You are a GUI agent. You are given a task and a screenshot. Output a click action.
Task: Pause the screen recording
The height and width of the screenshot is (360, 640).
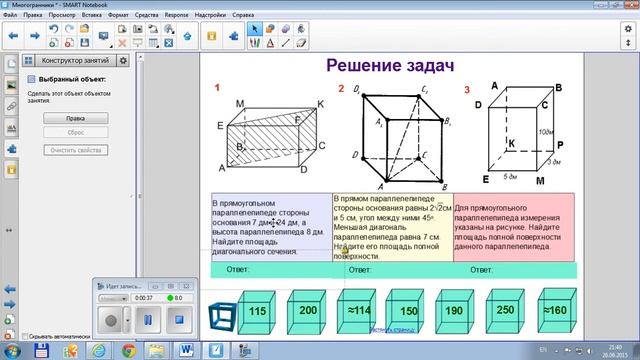click(x=148, y=320)
